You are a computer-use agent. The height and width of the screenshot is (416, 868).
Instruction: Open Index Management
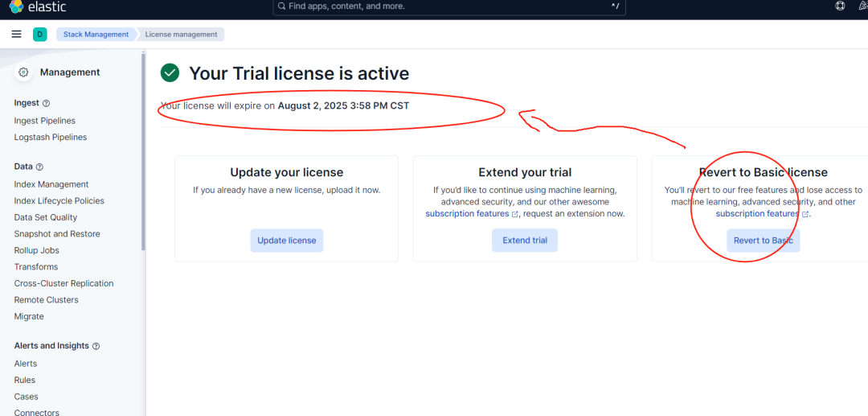pos(51,184)
